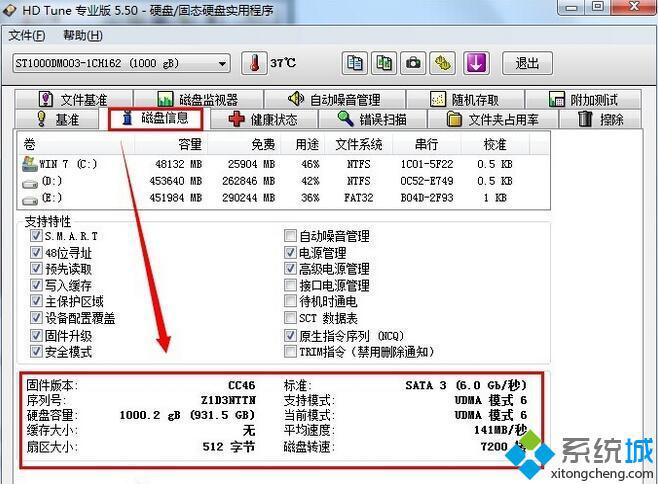Click the 退出 exit button
The width and height of the screenshot is (658, 484).
[527, 63]
